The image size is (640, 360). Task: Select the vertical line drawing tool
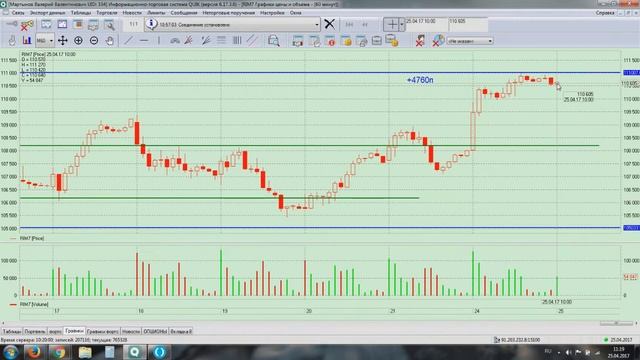pos(159,40)
